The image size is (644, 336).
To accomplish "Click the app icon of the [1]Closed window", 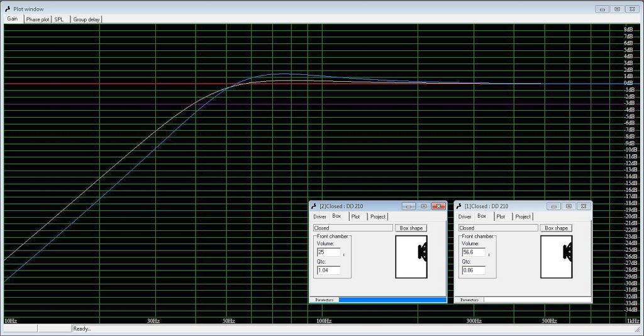I will coord(459,206).
